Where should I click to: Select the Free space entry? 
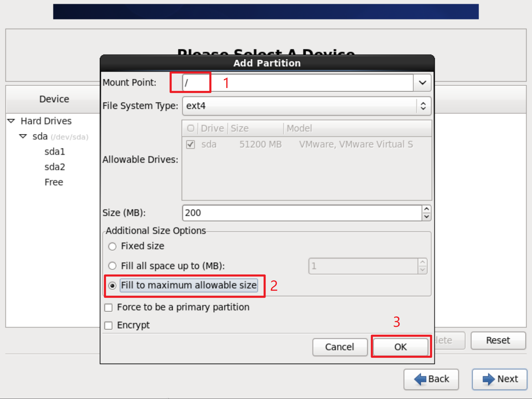(x=54, y=182)
